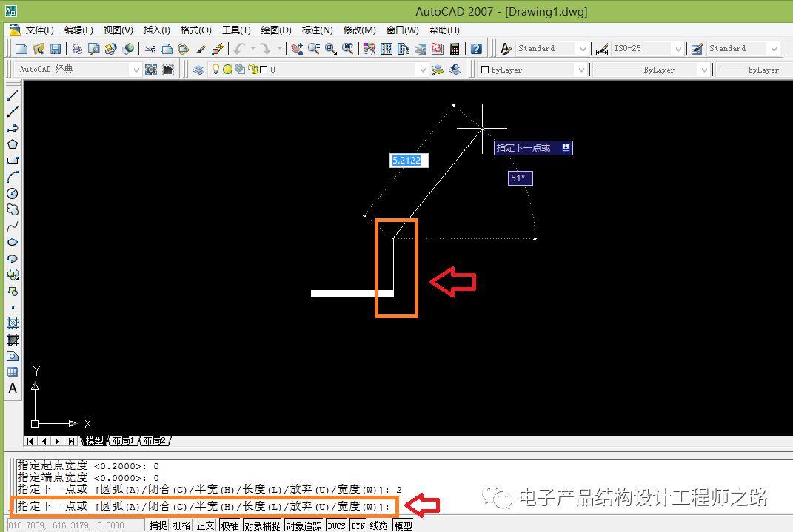The width and height of the screenshot is (793, 532).
Task: Toggle 对象追踪 object tracking
Action: tap(304, 525)
